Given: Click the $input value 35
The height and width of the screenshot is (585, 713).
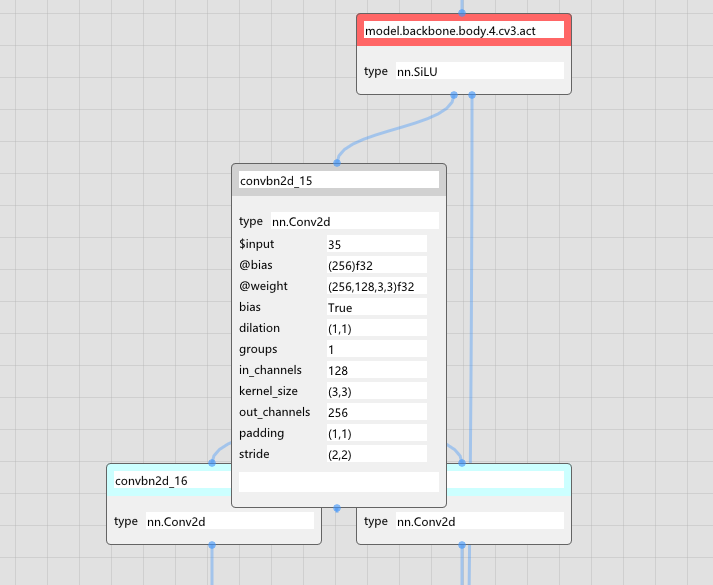Looking at the screenshot, I should [377, 244].
